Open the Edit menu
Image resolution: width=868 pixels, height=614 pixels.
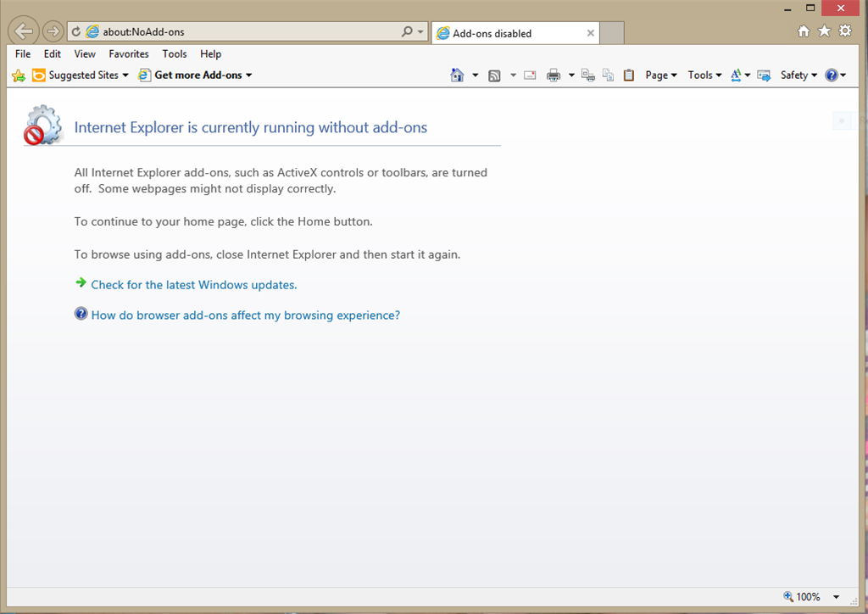(52, 53)
